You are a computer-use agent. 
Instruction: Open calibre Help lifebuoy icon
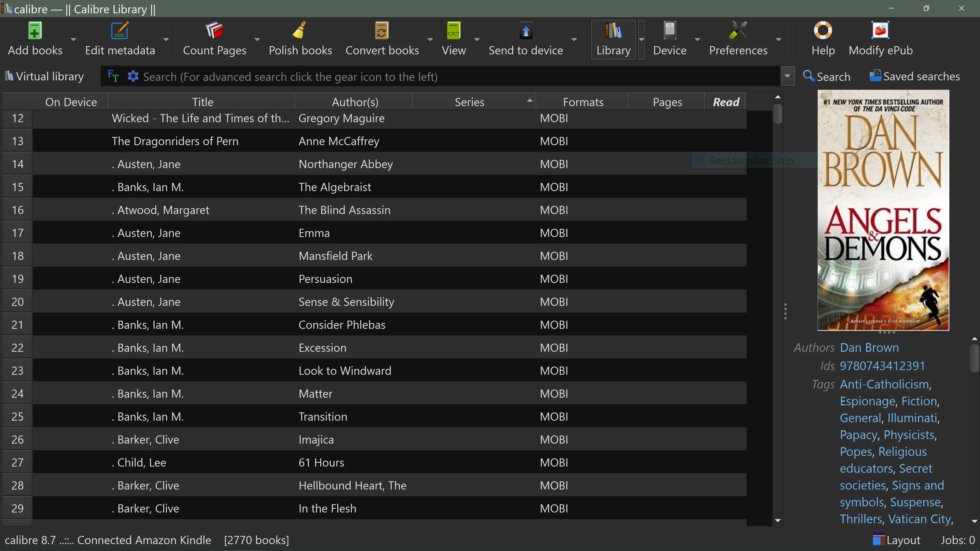(x=823, y=31)
